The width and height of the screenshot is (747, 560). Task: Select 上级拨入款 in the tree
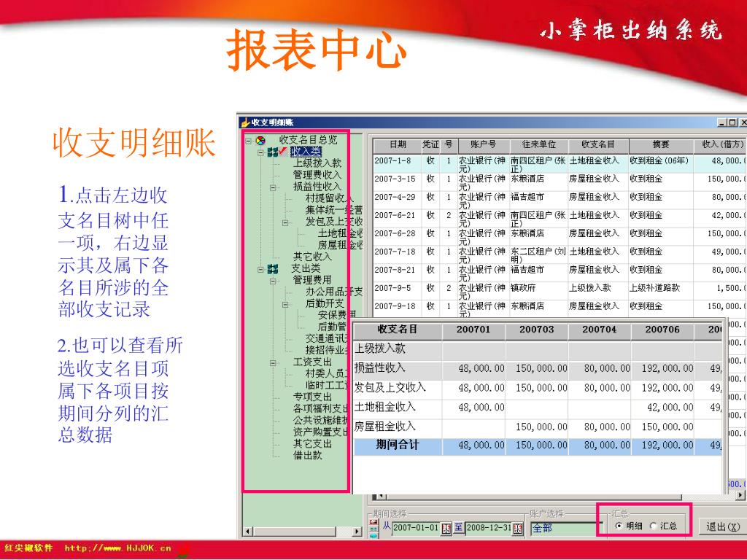pyautogui.click(x=317, y=163)
